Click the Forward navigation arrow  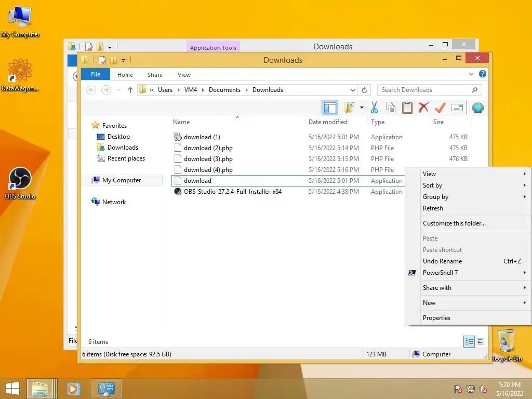click(x=106, y=90)
